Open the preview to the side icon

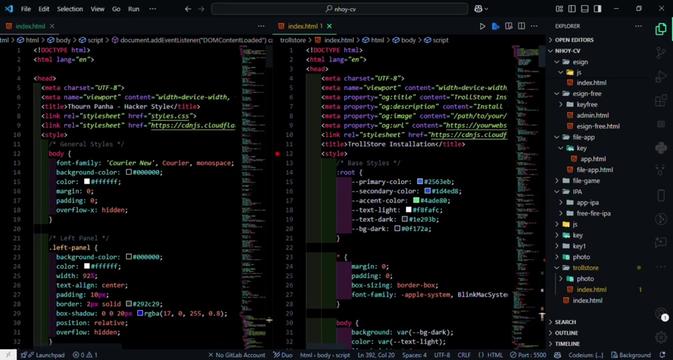pyautogui.click(x=509, y=26)
